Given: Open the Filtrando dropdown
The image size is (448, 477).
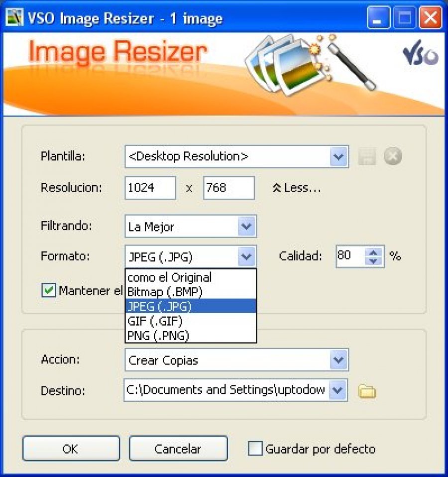Looking at the screenshot, I should tap(246, 227).
